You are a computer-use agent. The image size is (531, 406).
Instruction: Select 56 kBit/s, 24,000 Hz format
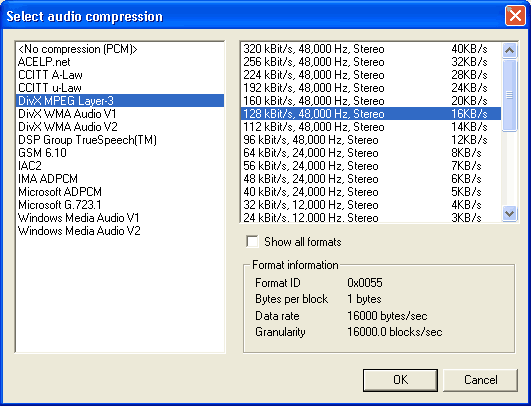point(371,166)
